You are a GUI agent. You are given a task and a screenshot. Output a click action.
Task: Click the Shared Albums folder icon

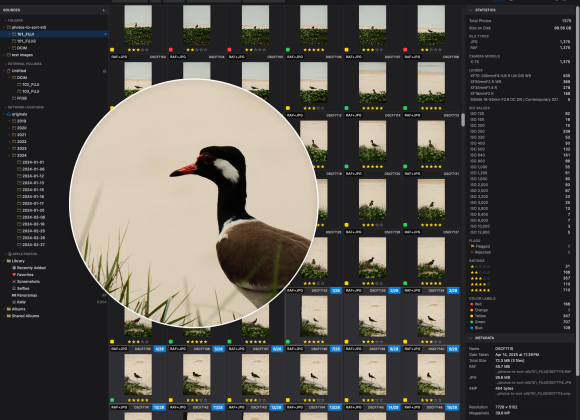pos(9,316)
